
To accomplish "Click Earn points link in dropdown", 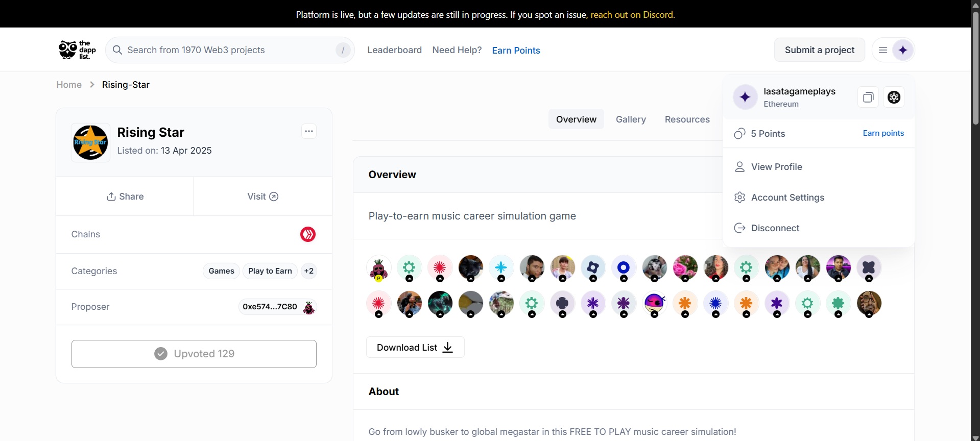I will click(x=883, y=133).
